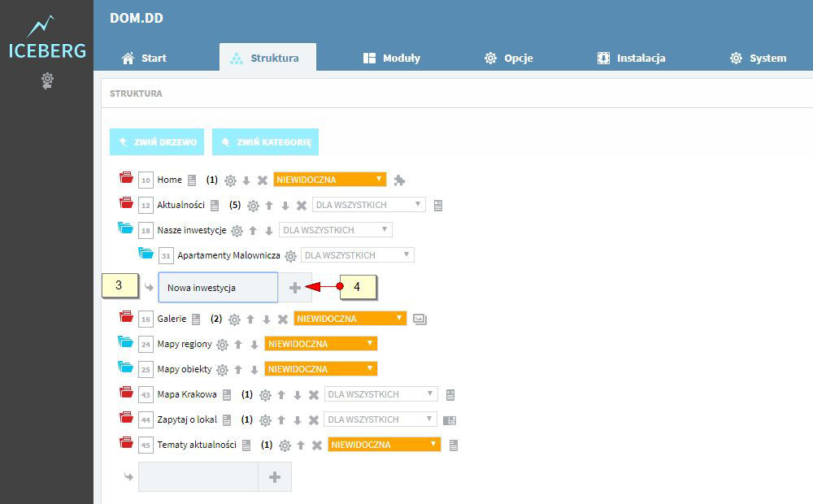
Task: Open settings gear for Home row
Action: point(230,180)
